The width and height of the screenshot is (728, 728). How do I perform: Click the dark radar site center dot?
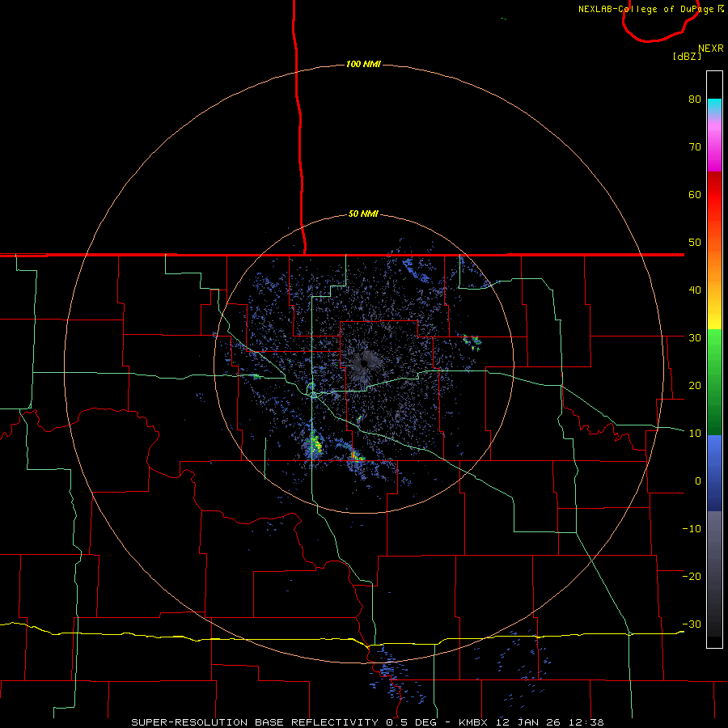(x=365, y=363)
